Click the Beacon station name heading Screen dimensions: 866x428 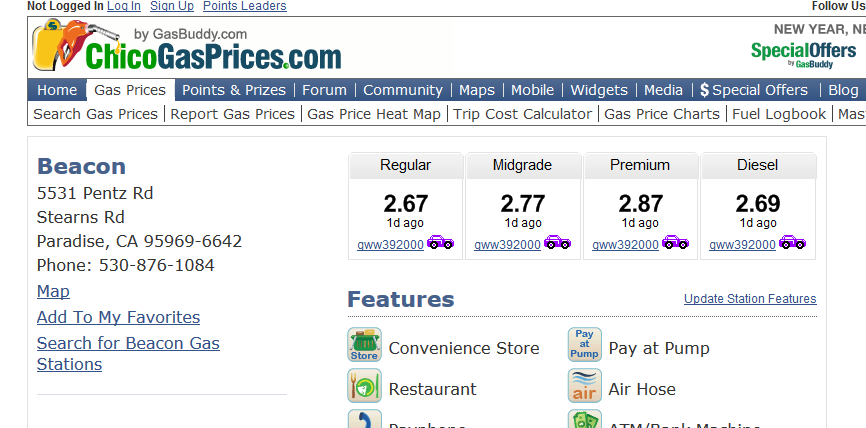coord(81,166)
